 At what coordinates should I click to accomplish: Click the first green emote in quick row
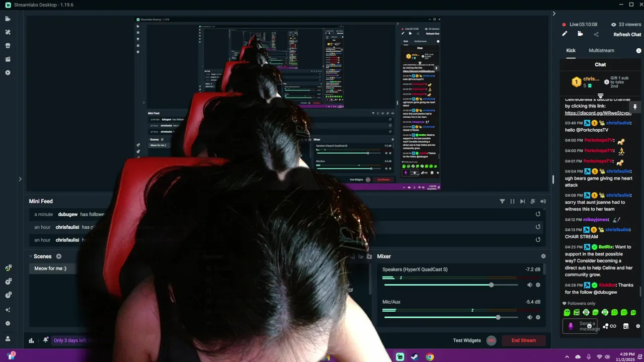tap(567, 313)
